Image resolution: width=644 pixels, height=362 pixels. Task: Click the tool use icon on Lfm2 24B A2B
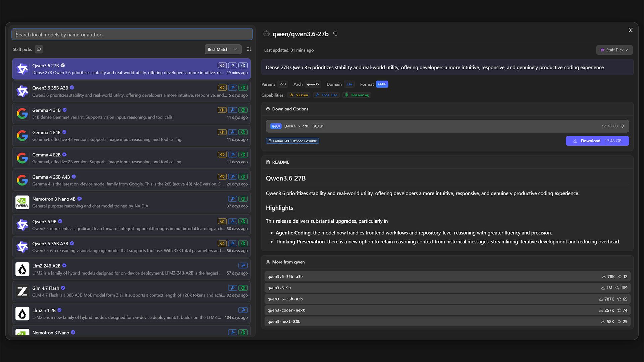(x=243, y=266)
